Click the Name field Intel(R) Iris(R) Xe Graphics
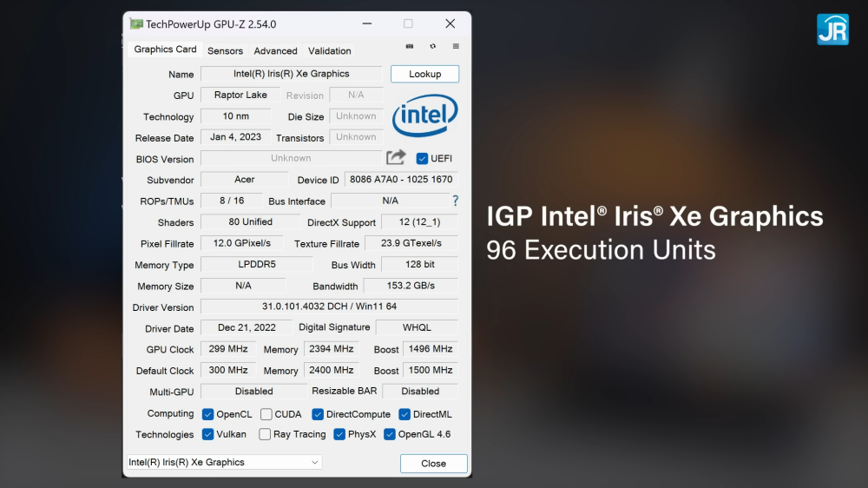The height and width of the screenshot is (488, 868). (x=291, y=74)
